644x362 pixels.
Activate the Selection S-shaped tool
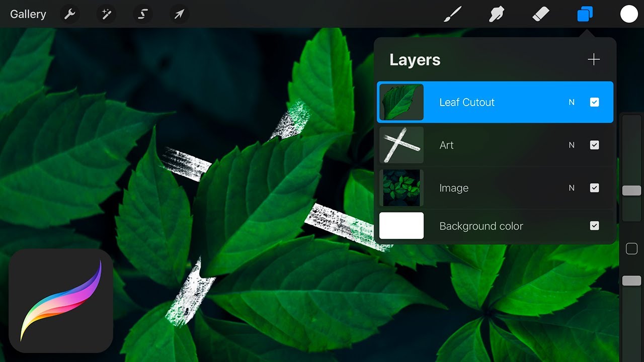coord(143,14)
